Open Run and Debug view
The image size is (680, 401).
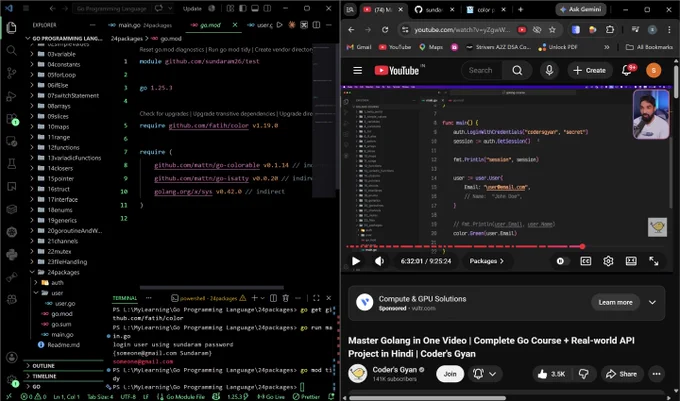click(11, 96)
